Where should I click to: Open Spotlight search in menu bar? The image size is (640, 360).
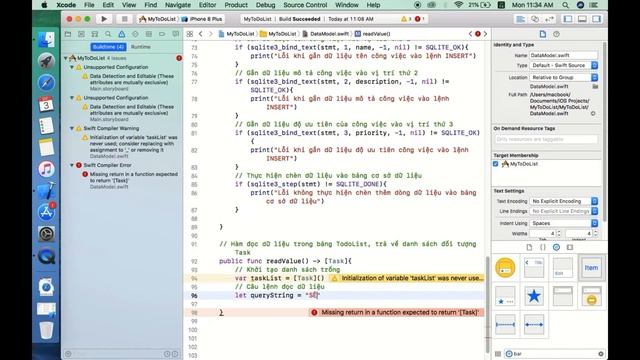coord(565,5)
